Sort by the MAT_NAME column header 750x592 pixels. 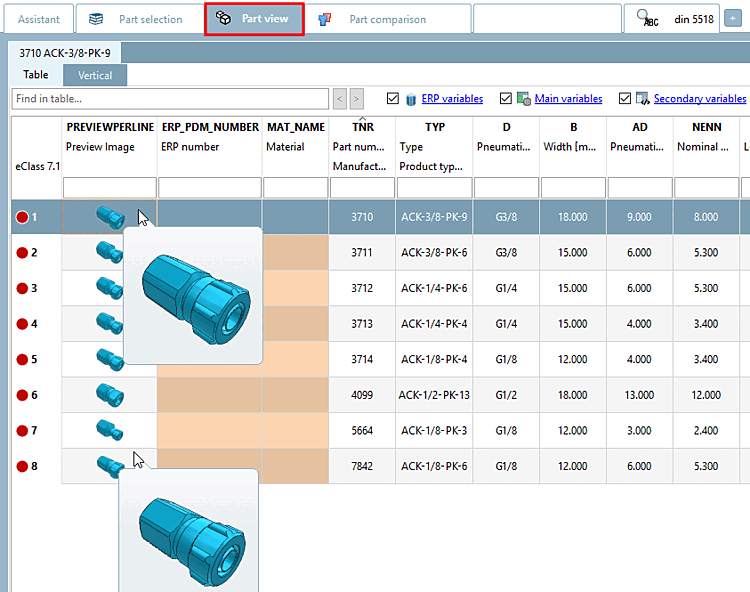pyautogui.click(x=296, y=127)
